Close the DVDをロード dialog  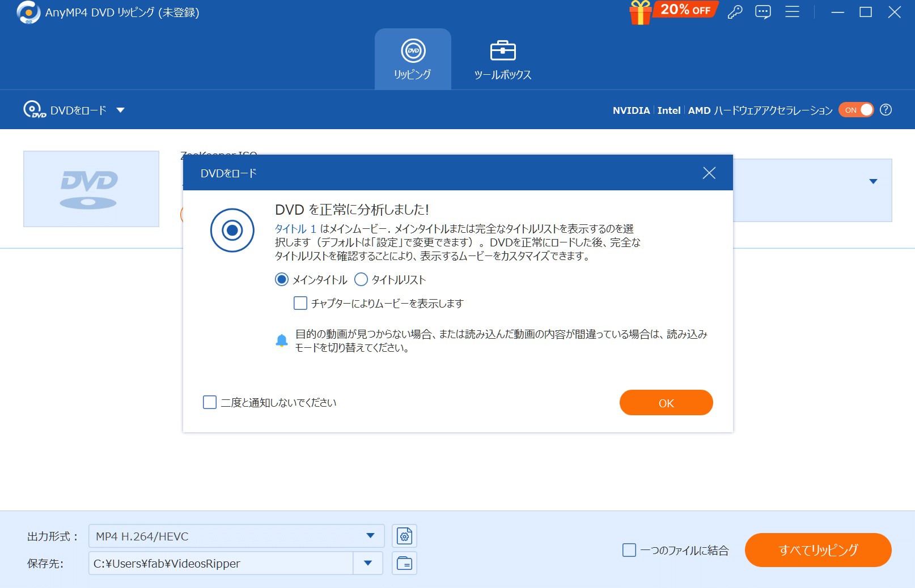[x=709, y=173]
